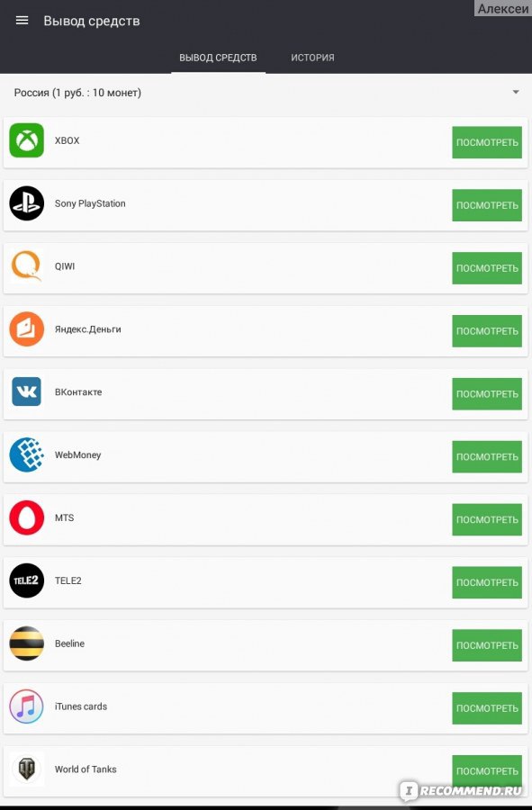Tap the Яндекс.Деньги wallet icon
Image resolution: width=532 pixels, height=810 pixels.
[27, 329]
